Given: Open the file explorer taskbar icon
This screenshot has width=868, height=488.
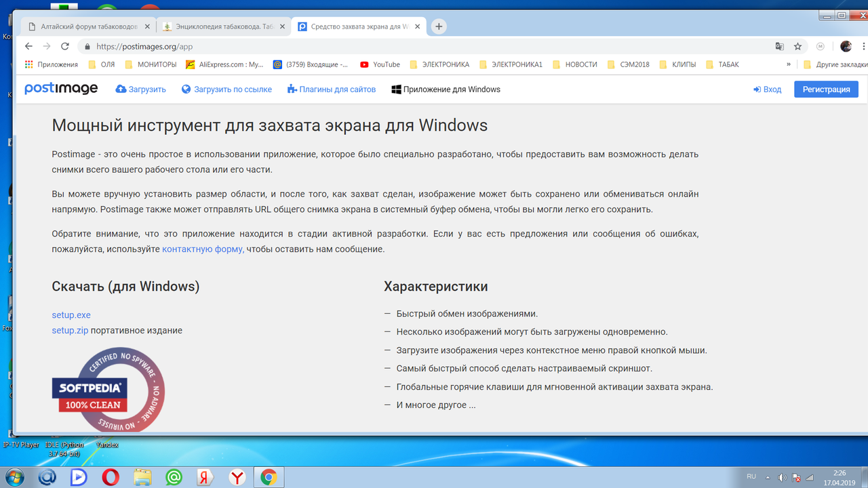Looking at the screenshot, I should point(142,477).
